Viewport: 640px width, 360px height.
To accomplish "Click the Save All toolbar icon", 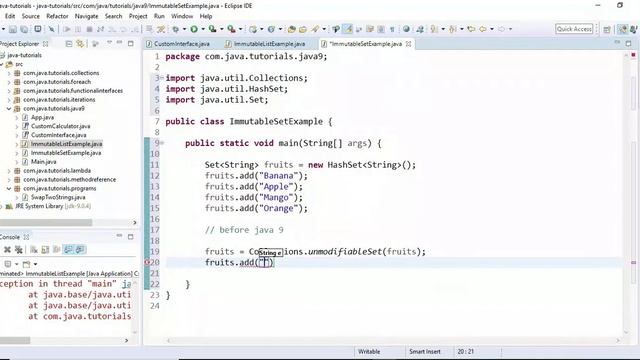I will point(24,29).
